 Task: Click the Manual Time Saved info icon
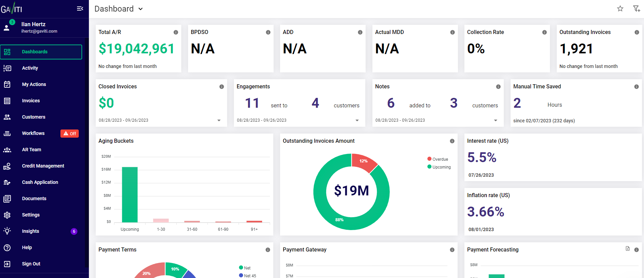(637, 87)
